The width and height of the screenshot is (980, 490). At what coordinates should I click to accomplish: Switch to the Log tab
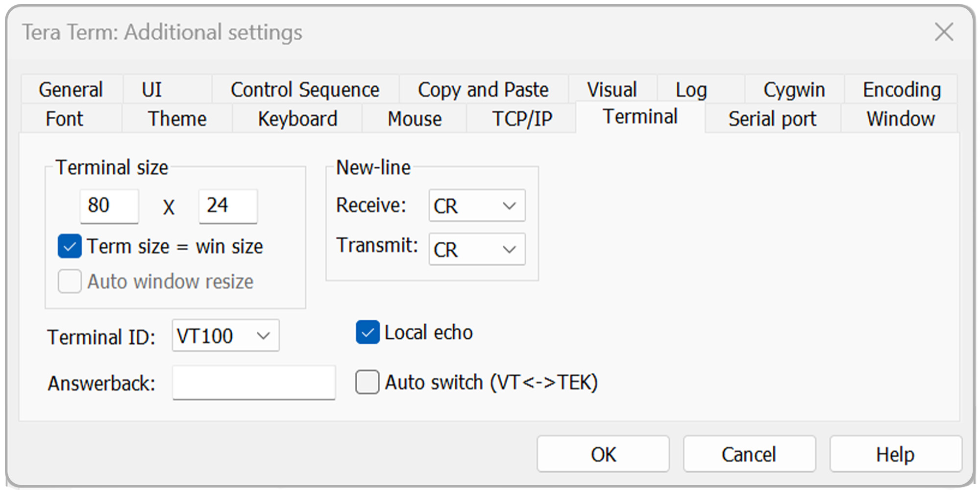click(x=701, y=89)
